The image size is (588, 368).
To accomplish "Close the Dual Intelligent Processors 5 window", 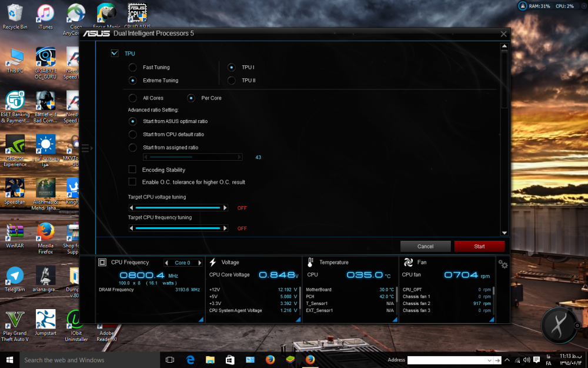I will click(x=504, y=34).
